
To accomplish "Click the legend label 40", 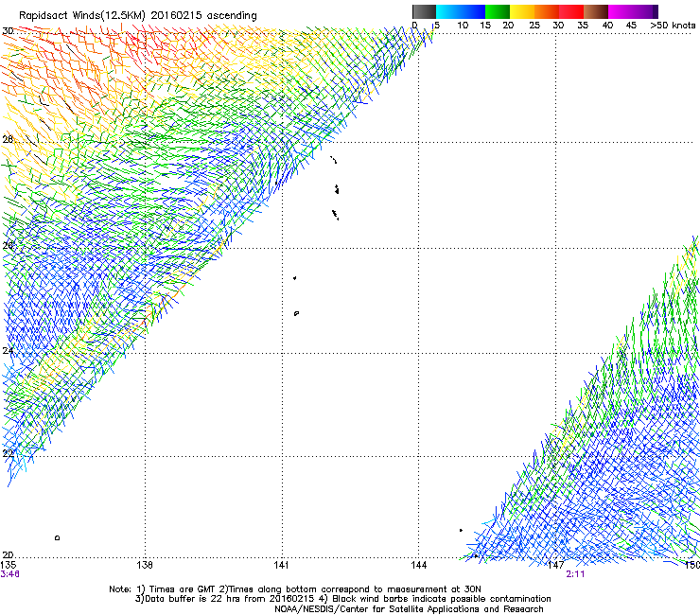I will [607, 26].
